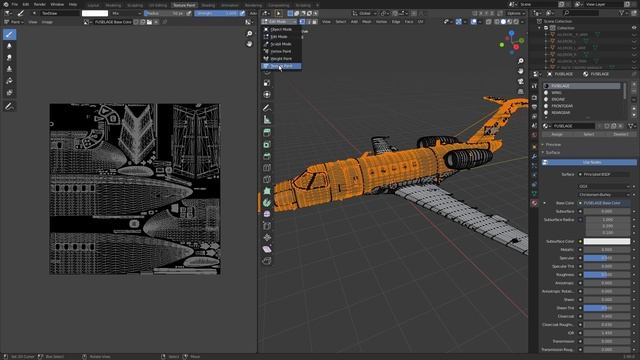Select the Measure tool in 3D viewport toolbar
640x360 pixels.
tap(267, 120)
